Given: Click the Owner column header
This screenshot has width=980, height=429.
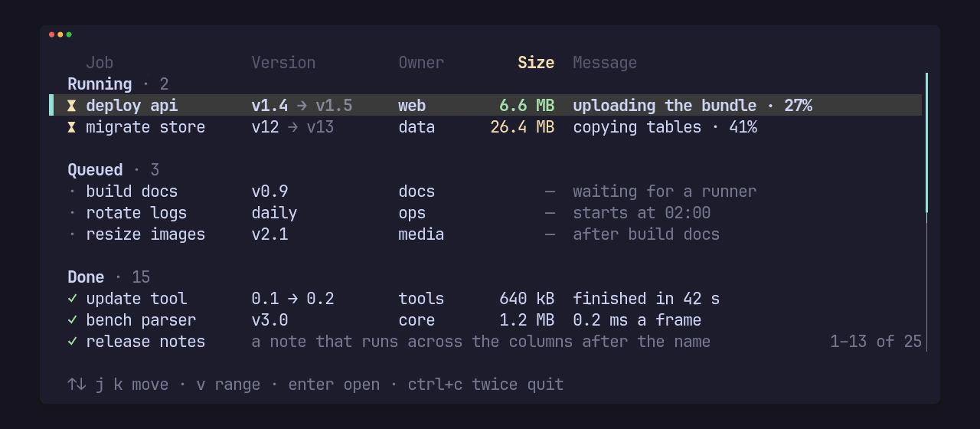Looking at the screenshot, I should coord(421,63).
